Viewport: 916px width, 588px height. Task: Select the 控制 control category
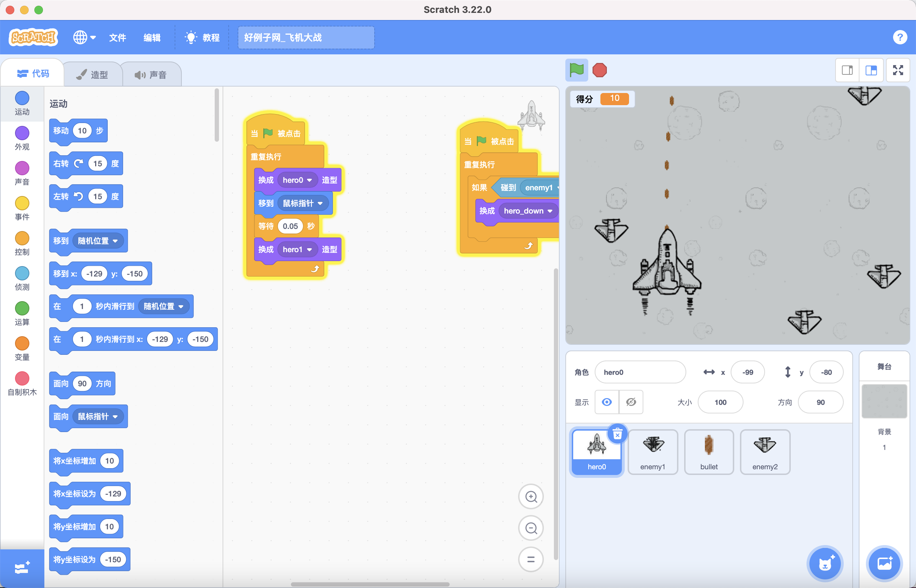click(22, 244)
